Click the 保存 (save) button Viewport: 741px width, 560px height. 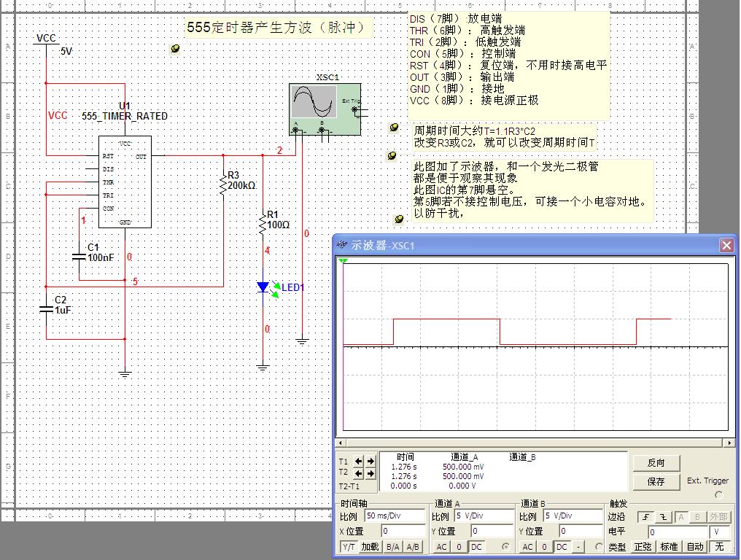tap(656, 481)
